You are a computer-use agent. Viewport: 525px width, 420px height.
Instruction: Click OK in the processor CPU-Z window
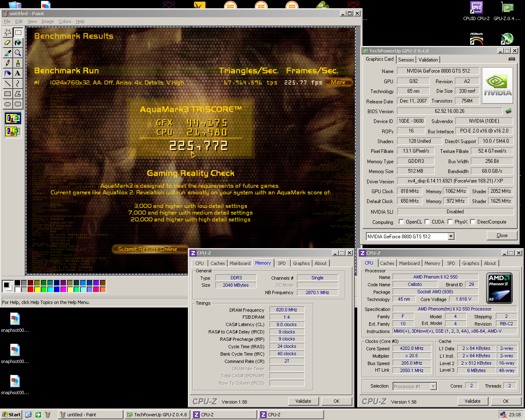[506, 401]
